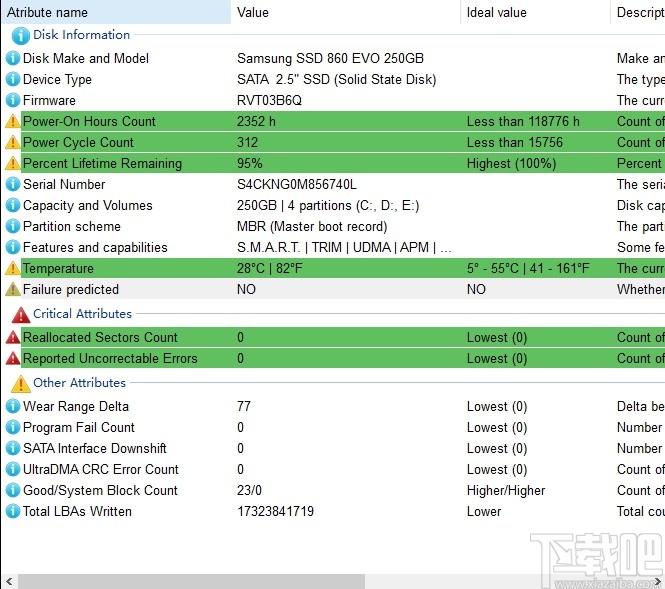
Task: Click info icon beside UltraDMA CRC Error Count
Action: [13, 469]
